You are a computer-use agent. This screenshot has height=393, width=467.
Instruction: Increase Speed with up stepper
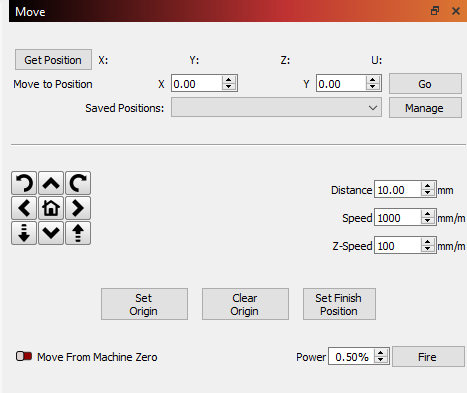point(428,214)
